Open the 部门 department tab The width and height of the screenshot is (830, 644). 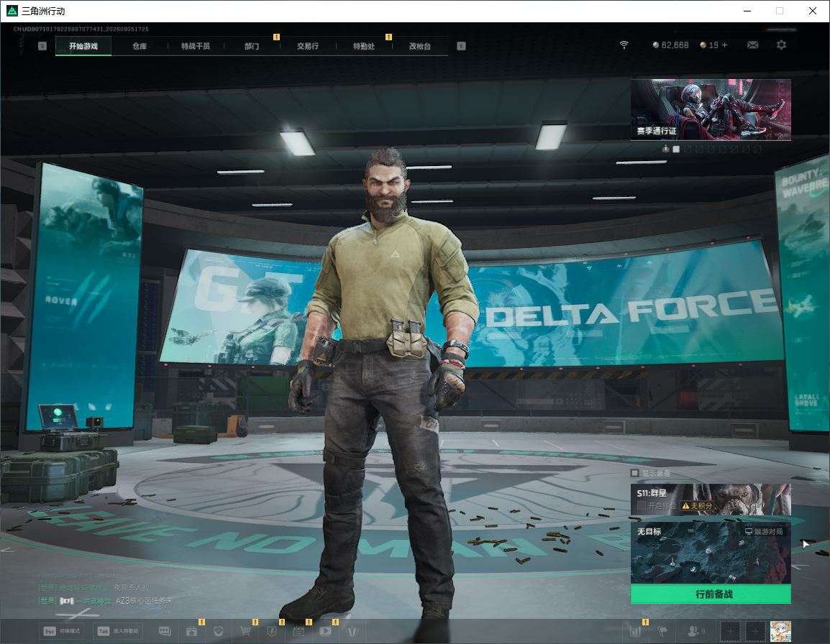pyautogui.click(x=252, y=46)
